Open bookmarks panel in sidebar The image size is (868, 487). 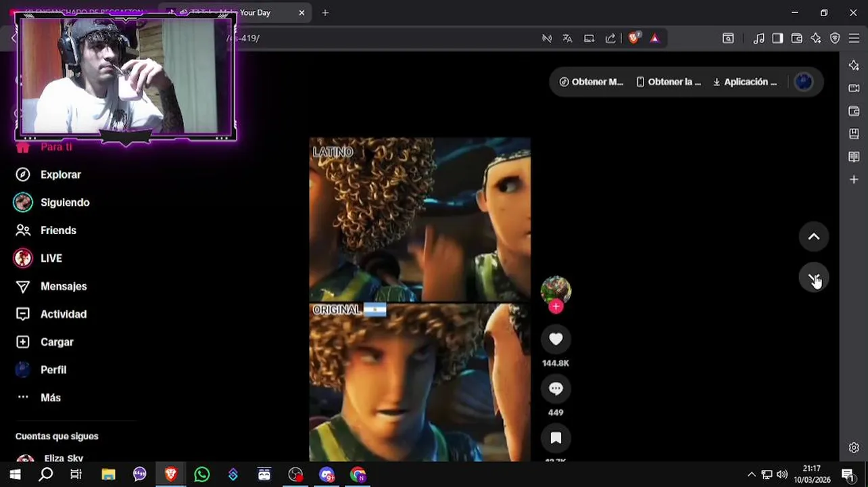(x=854, y=134)
